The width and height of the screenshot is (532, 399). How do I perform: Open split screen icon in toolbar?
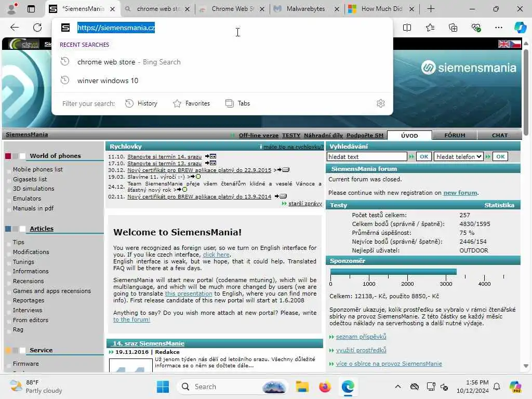407,28
